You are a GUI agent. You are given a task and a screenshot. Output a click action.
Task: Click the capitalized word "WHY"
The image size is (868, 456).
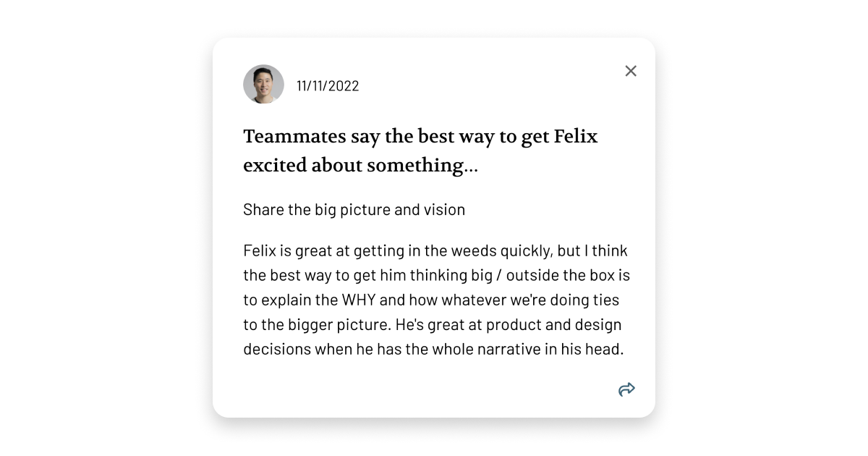pos(358,300)
